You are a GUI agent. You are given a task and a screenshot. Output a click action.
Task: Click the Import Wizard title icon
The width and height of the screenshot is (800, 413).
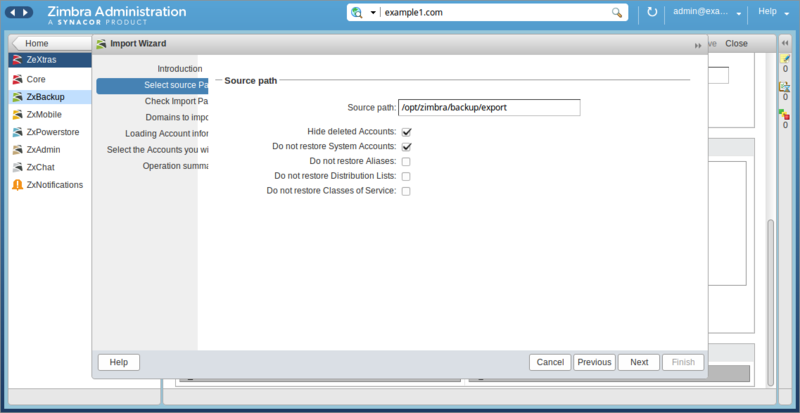[102, 44]
